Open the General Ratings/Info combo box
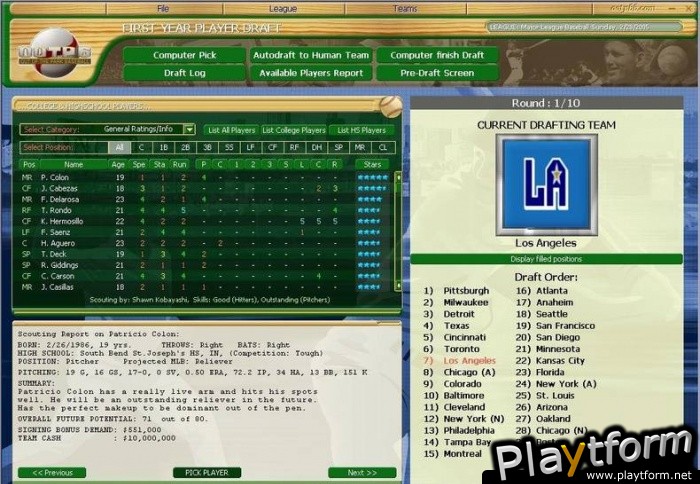The image size is (700, 484). [138, 129]
